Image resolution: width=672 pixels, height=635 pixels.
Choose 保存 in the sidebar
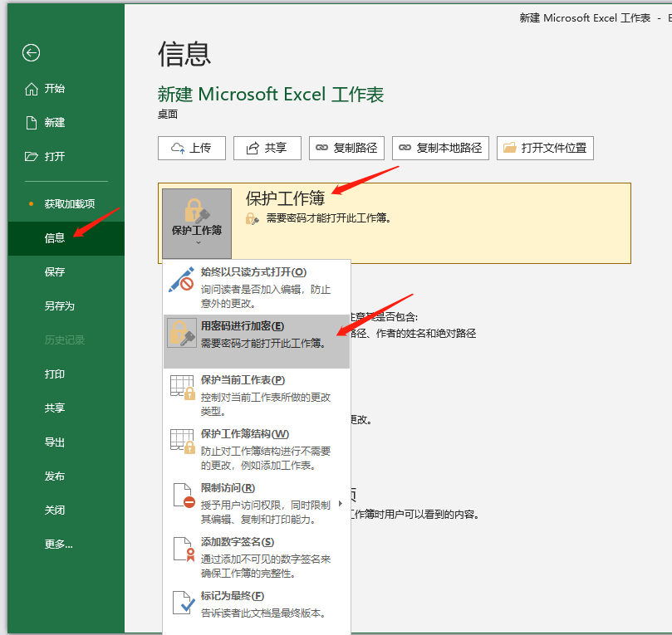click(x=66, y=272)
